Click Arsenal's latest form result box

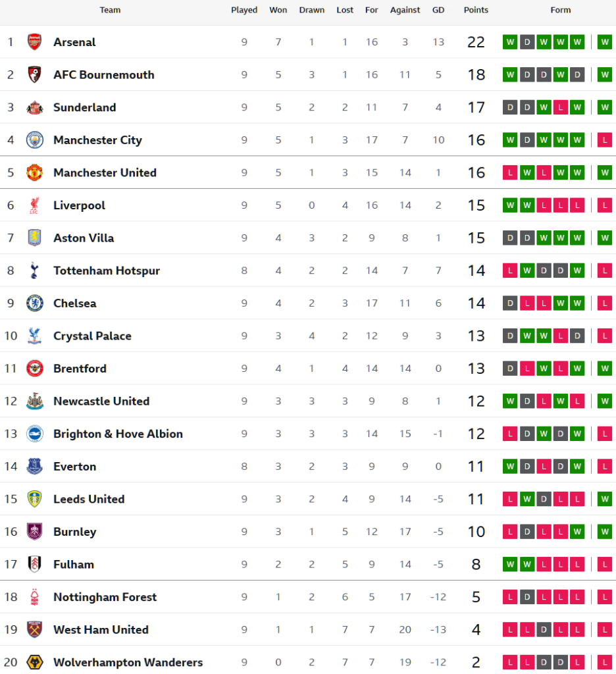click(x=605, y=42)
